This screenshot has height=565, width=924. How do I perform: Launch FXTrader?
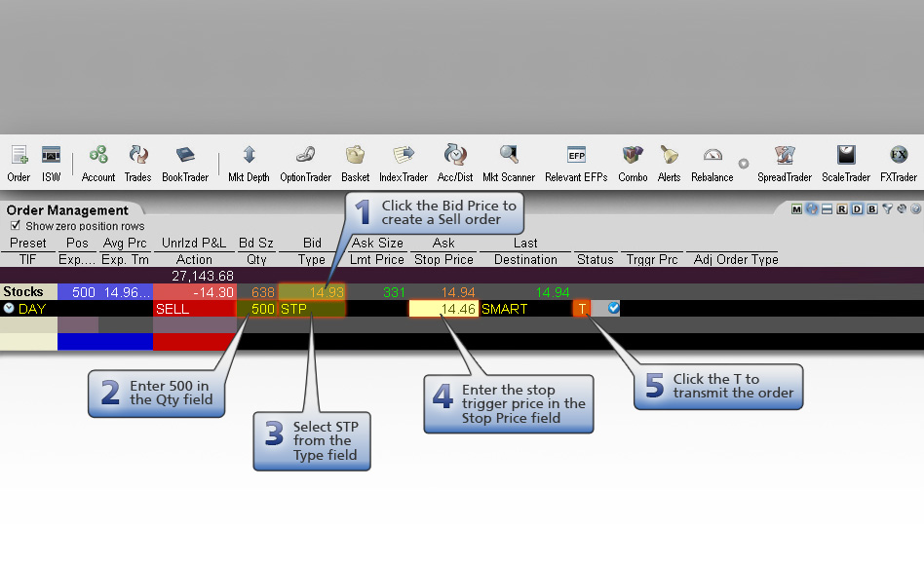pyautogui.click(x=899, y=164)
